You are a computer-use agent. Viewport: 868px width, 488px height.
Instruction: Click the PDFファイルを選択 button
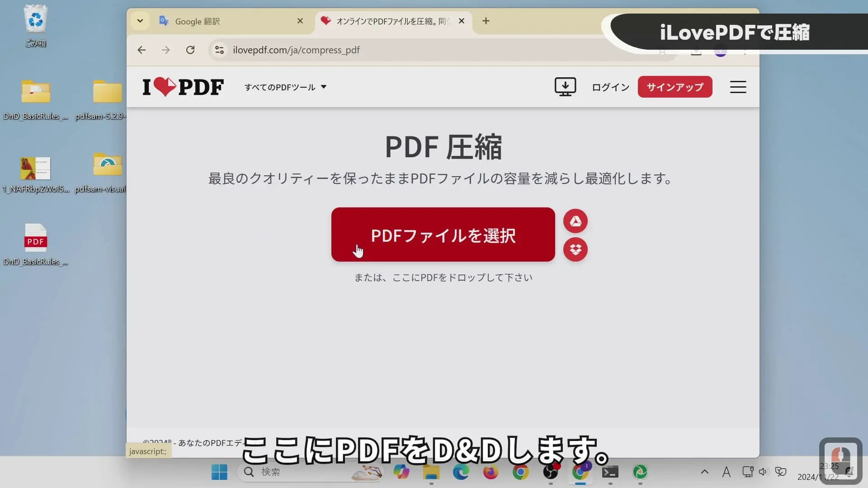click(x=443, y=235)
